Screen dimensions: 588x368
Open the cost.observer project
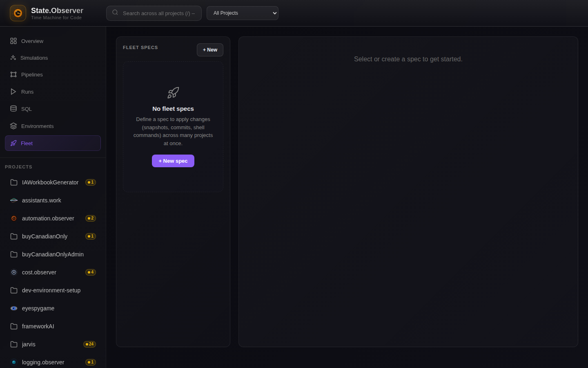click(x=53, y=272)
